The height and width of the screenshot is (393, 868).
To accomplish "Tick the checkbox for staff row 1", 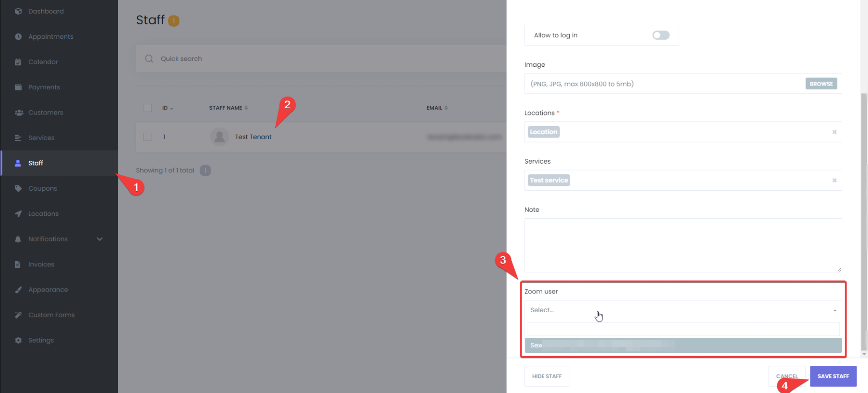I will click(148, 137).
